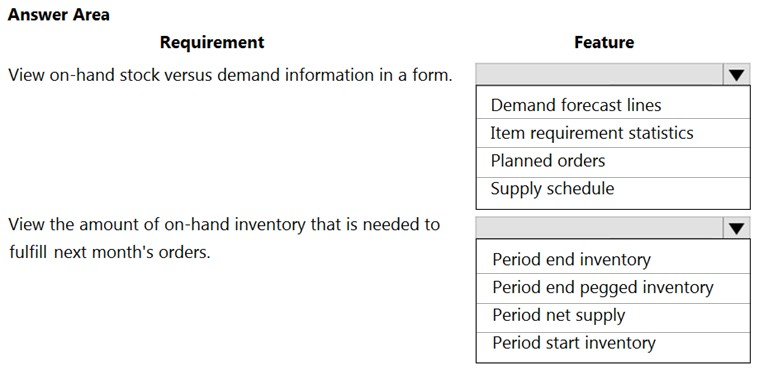773x369 pixels.
Task: Click the Requirement column header
Action: coord(212,42)
